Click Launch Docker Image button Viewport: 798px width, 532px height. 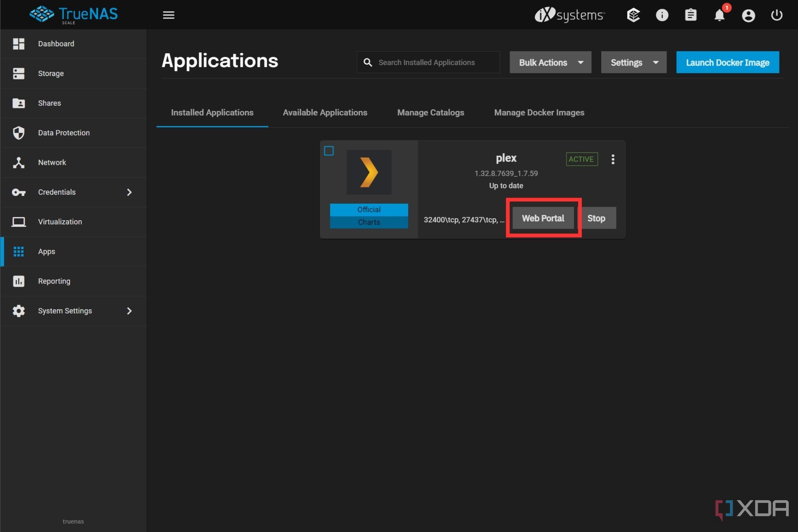point(727,62)
